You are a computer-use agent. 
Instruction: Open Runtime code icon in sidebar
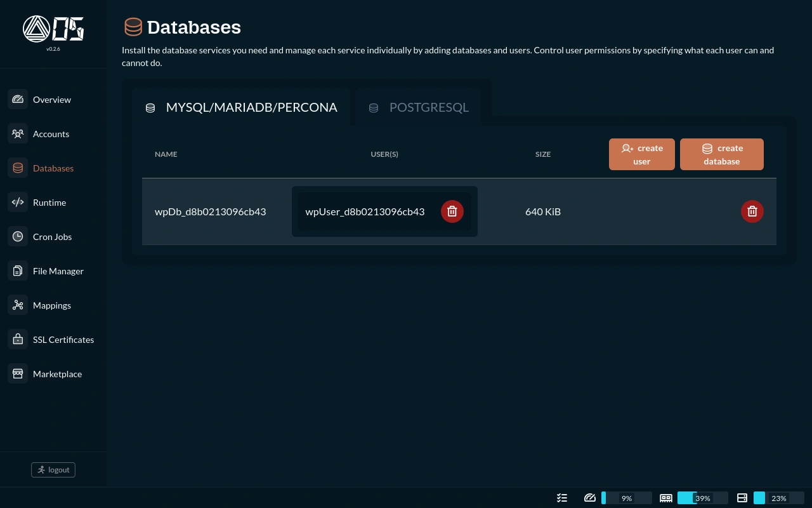[x=18, y=203]
